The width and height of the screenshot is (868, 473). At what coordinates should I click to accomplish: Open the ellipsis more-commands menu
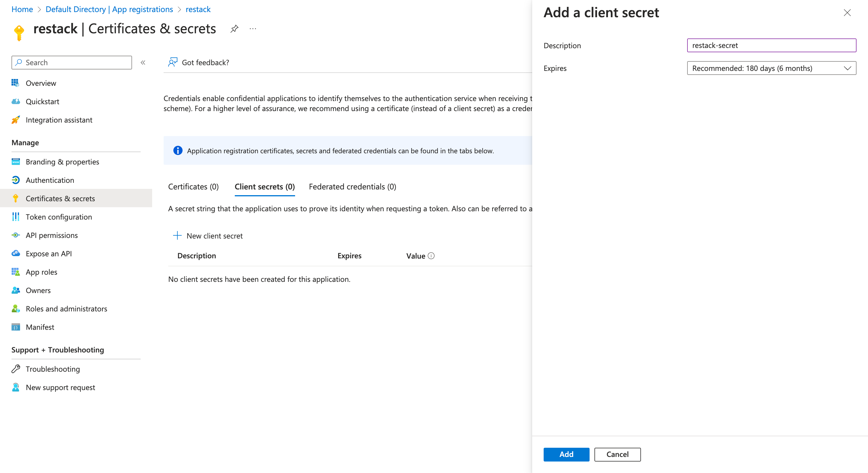253,29
